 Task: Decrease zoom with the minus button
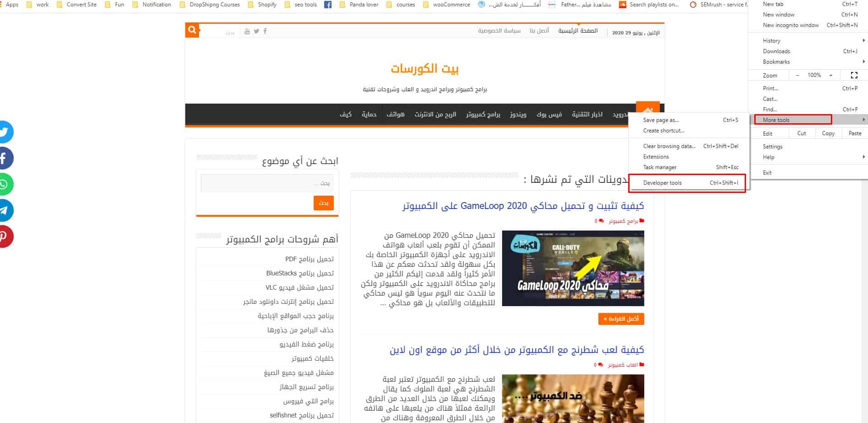(797, 75)
